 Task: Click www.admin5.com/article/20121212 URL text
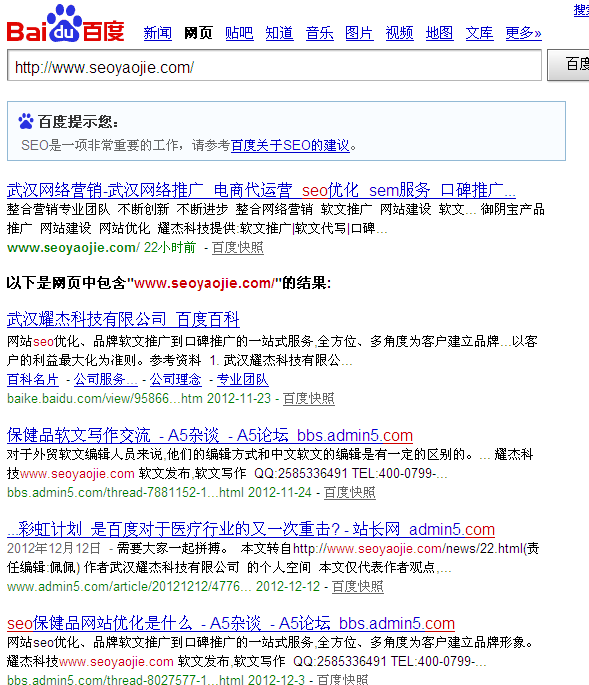[129, 586]
